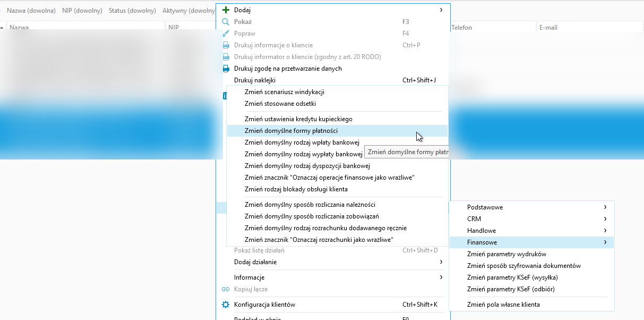Open the Aktywny filter dropdown
Screen dimensions: 644x320
click(188, 11)
